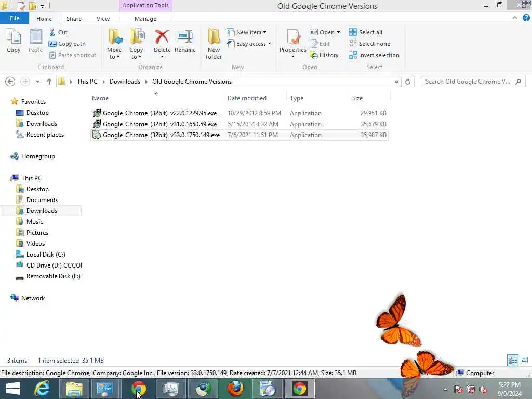Image resolution: width=532 pixels, height=399 pixels.
Task: Select Google_Chrome_(32bit)_v33.0.1750.149.exe
Action: tap(239, 135)
